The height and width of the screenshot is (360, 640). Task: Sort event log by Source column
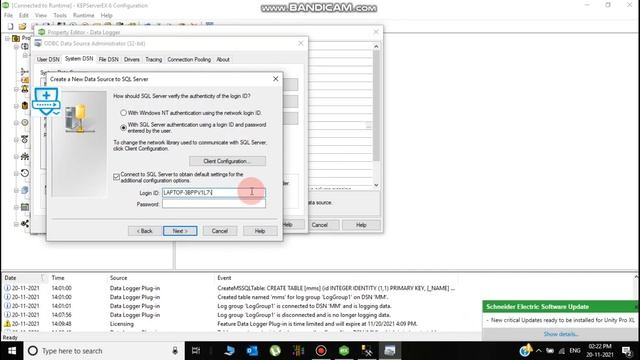point(118,278)
